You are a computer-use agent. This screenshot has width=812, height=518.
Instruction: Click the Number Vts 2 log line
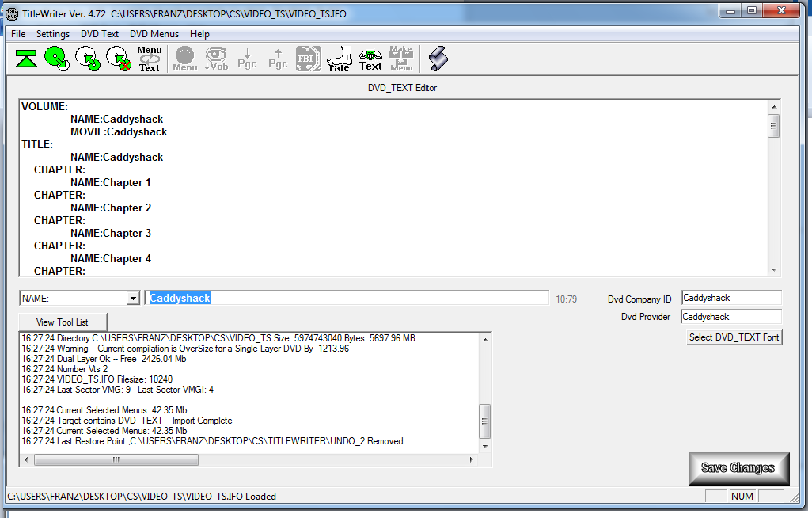coord(65,369)
